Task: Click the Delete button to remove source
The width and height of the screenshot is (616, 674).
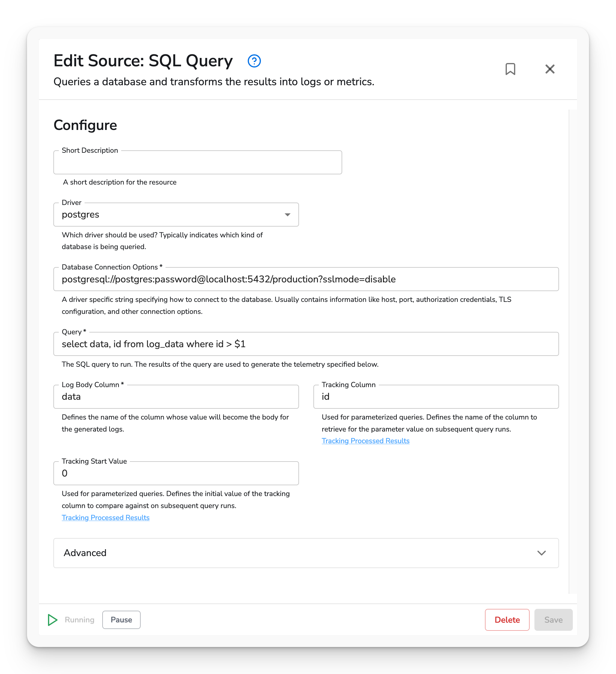Action: [507, 620]
